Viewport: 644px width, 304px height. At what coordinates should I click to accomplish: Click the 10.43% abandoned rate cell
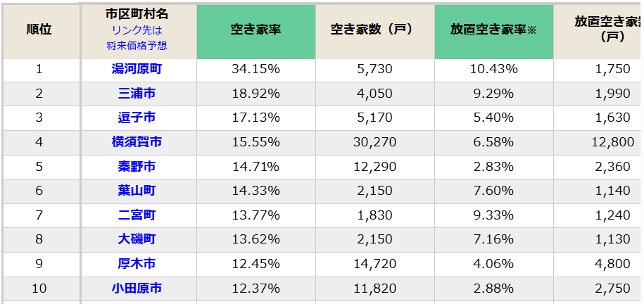[493, 69]
